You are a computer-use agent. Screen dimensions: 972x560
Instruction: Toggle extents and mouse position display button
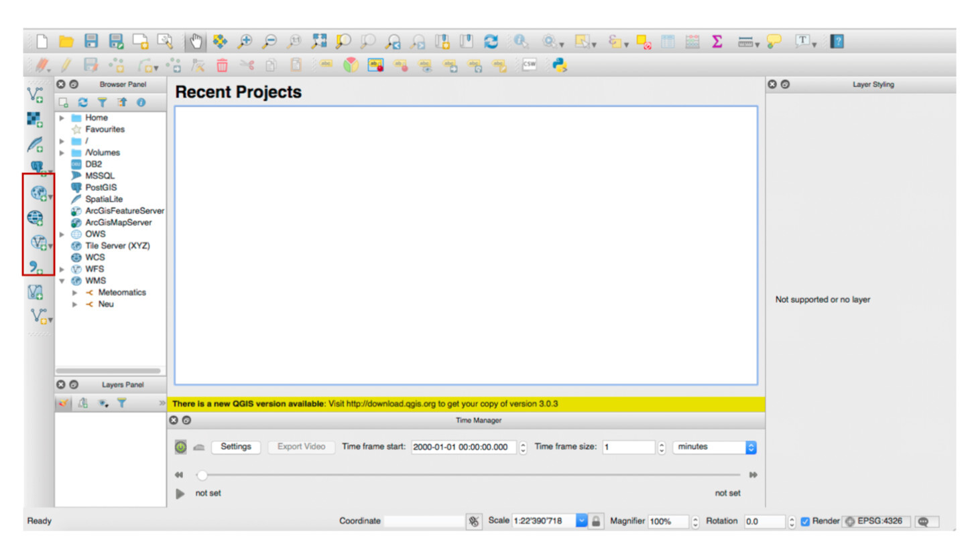474,521
